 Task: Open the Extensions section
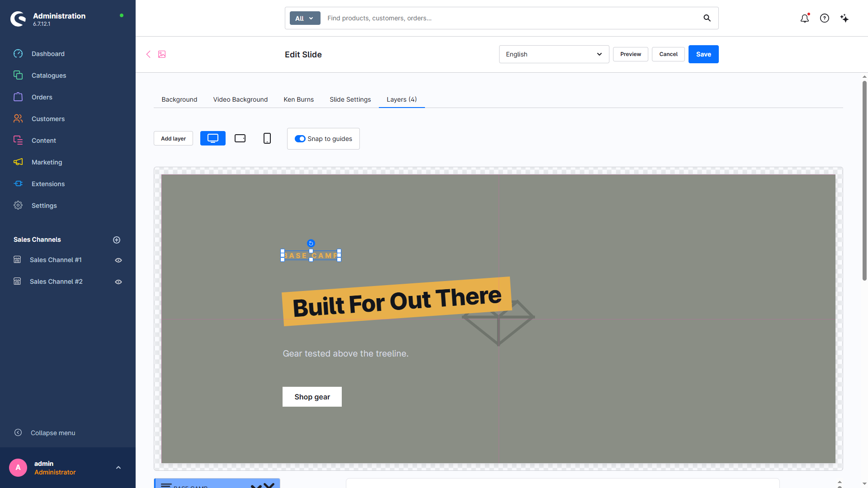click(x=48, y=184)
